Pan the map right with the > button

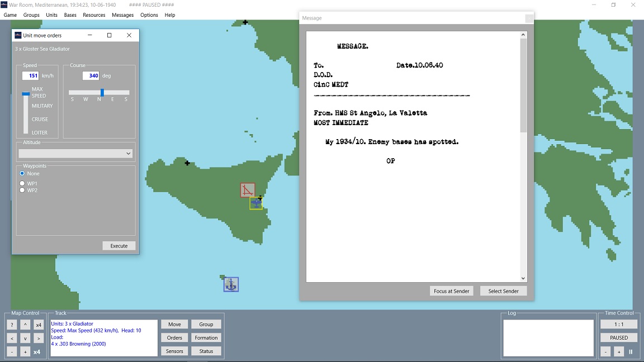(x=39, y=338)
